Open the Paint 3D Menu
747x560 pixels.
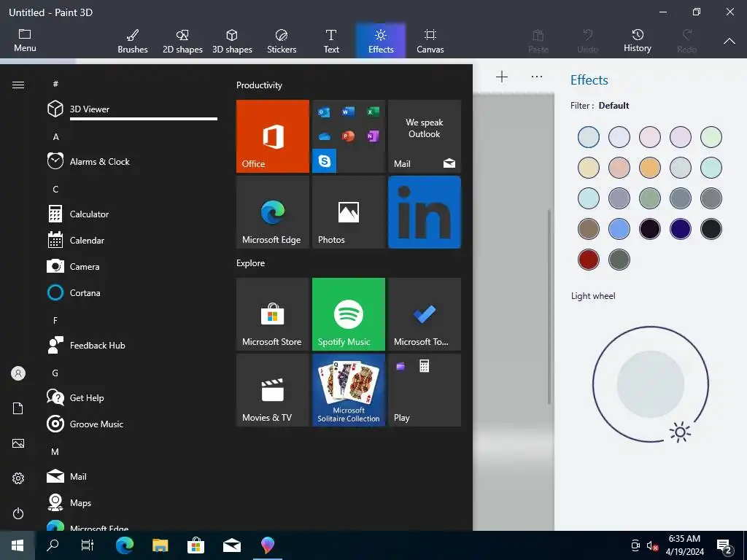coord(25,41)
